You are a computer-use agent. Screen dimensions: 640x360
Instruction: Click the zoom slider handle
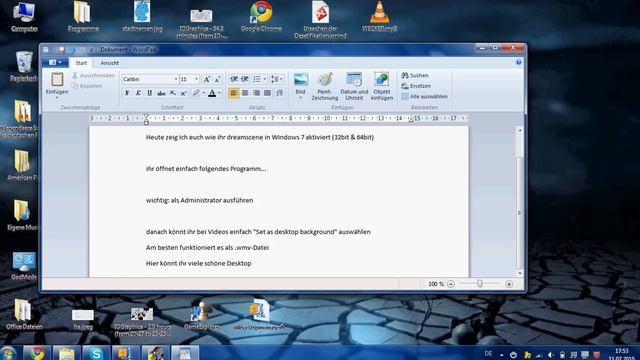tap(480, 283)
